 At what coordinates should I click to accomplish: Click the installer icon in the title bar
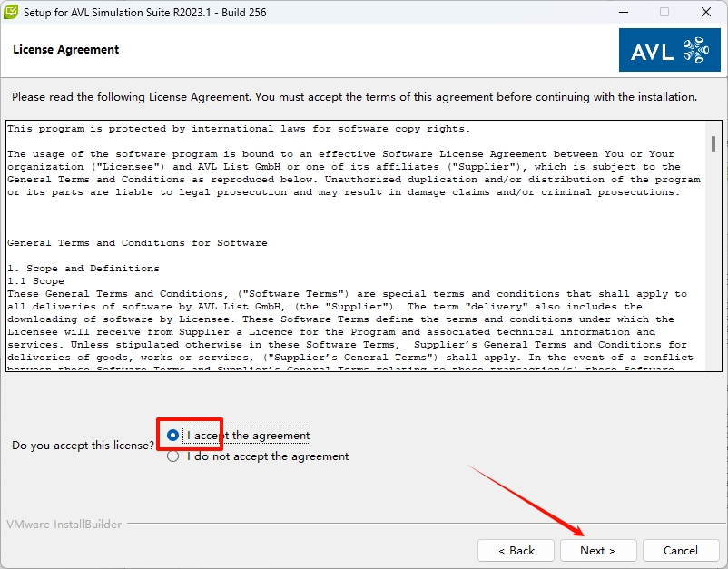pyautogui.click(x=12, y=13)
